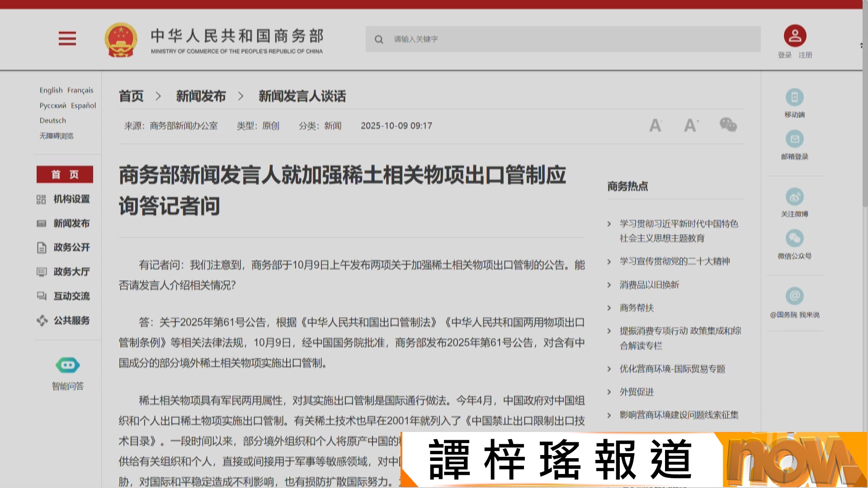Open the @国务院 我来说 icon
Image resolution: width=868 pixels, height=488 pixels.
(794, 296)
